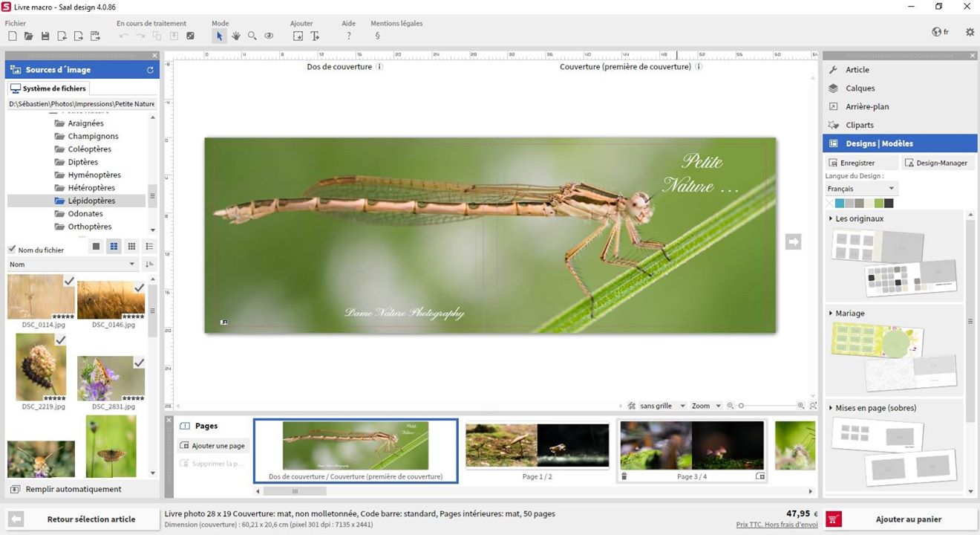Reverse the file sort order
The width and height of the screenshot is (980, 535).
tap(149, 265)
